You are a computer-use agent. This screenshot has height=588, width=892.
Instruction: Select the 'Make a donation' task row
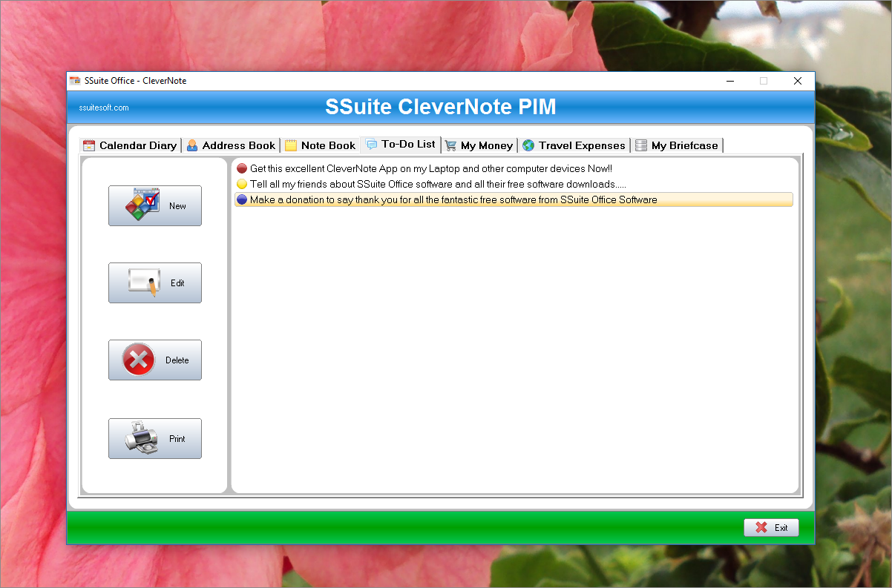point(514,199)
